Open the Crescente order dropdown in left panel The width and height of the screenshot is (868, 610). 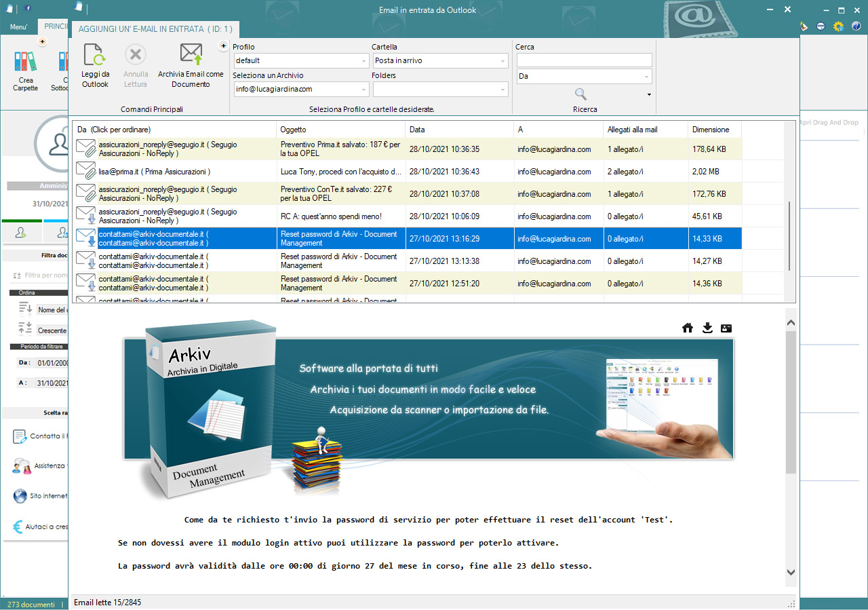click(x=52, y=330)
